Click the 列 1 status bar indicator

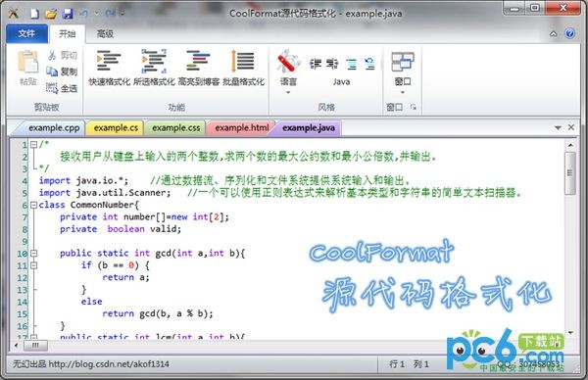(420, 364)
